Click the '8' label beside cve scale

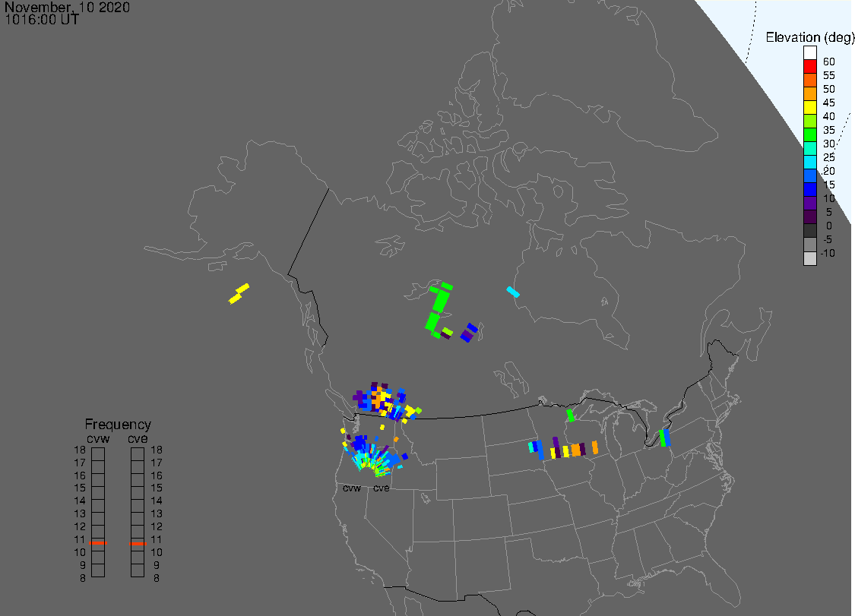point(157,578)
